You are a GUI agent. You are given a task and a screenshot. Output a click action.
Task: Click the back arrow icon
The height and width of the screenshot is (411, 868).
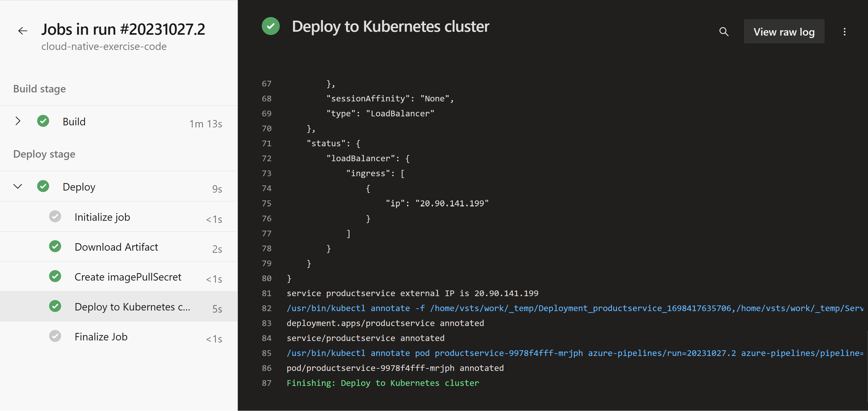pyautogui.click(x=22, y=31)
